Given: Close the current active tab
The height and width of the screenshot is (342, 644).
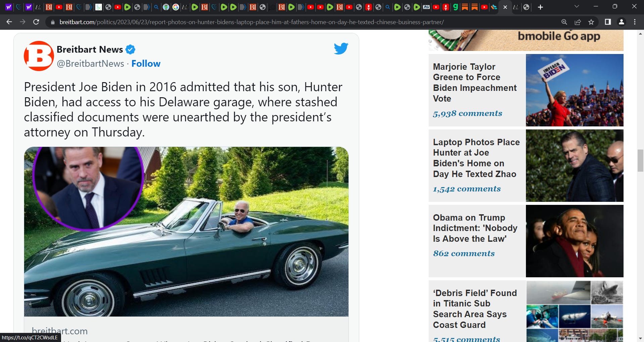Looking at the screenshot, I should tap(505, 7).
